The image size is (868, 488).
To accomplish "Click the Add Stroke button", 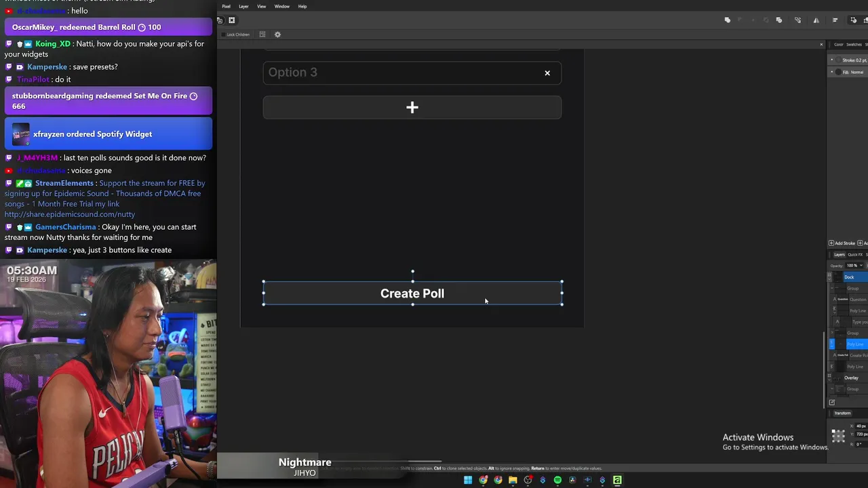I will click(x=842, y=243).
